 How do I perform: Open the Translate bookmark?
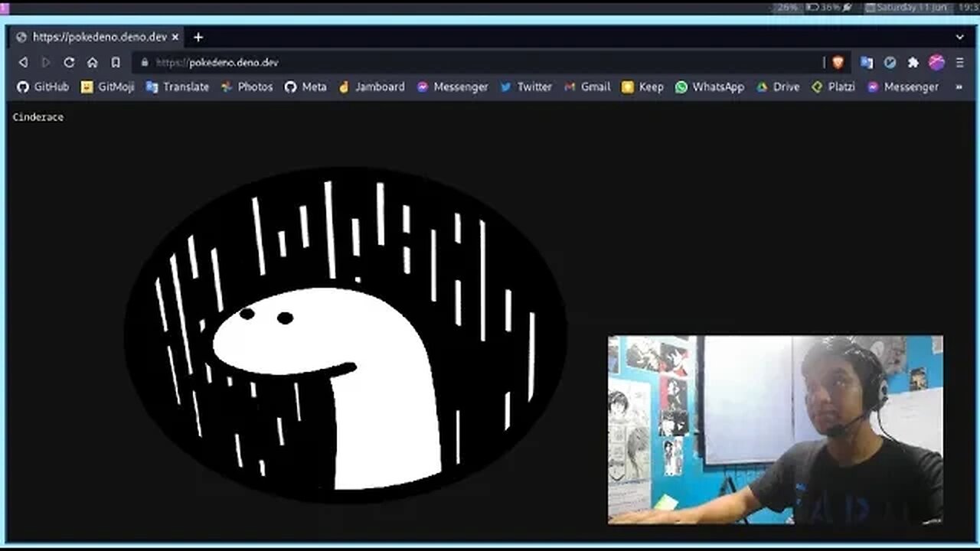pos(178,87)
